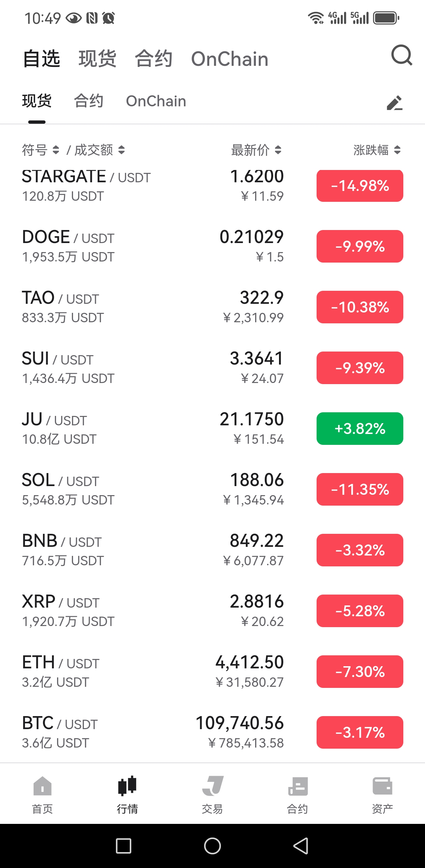Viewport: 425px width, 868px height.
Task: Open the ETH / USDT pair row
Action: (212, 672)
